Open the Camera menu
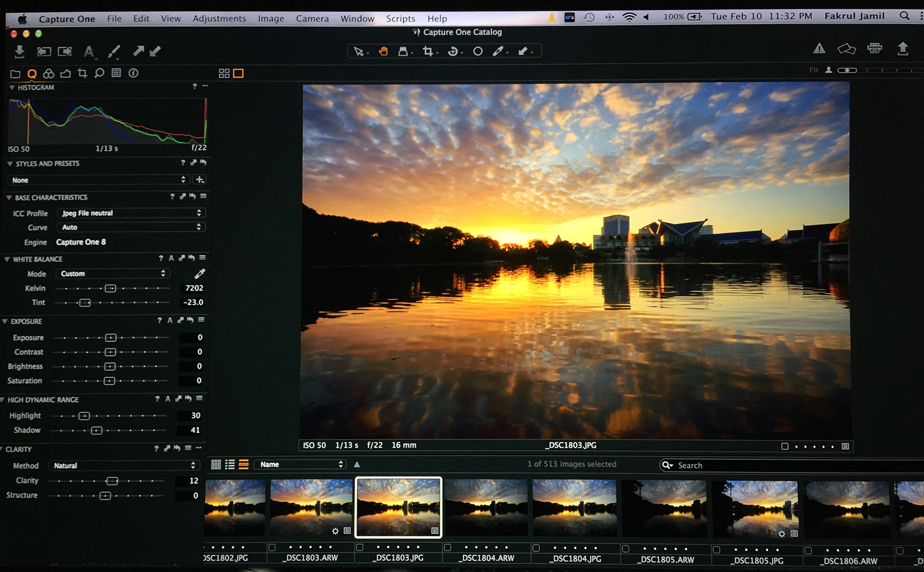 coord(312,18)
